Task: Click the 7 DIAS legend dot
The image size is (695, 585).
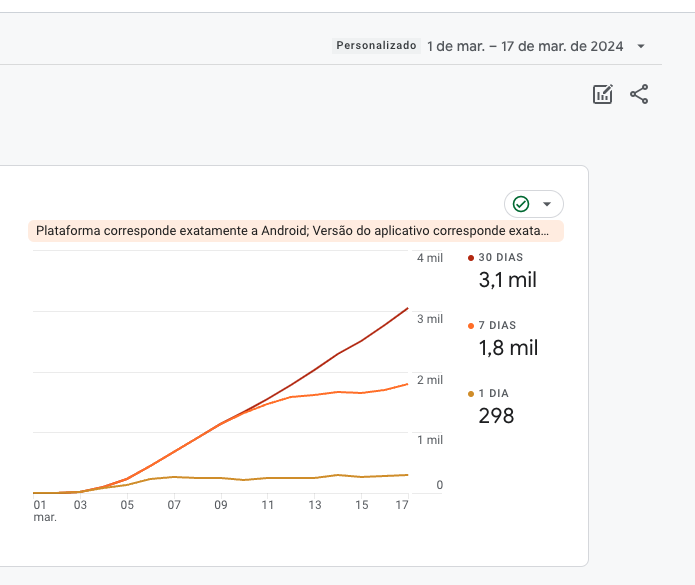Action: point(471,326)
